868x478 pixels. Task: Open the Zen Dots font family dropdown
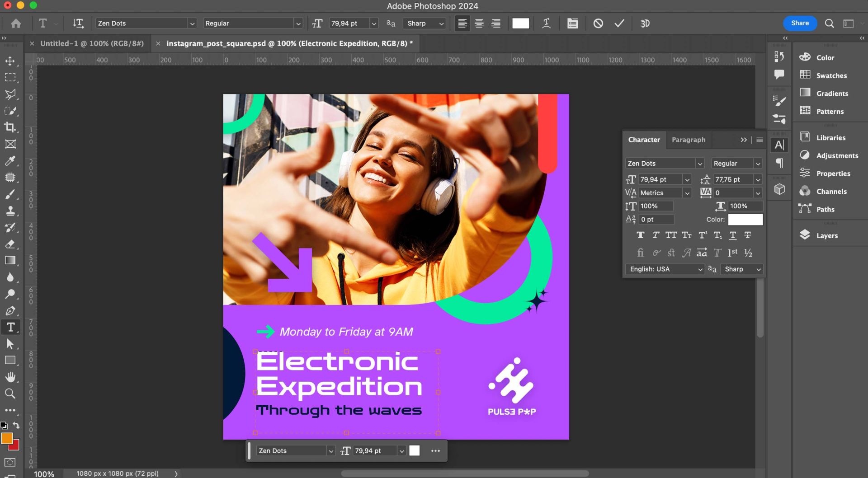coord(192,23)
